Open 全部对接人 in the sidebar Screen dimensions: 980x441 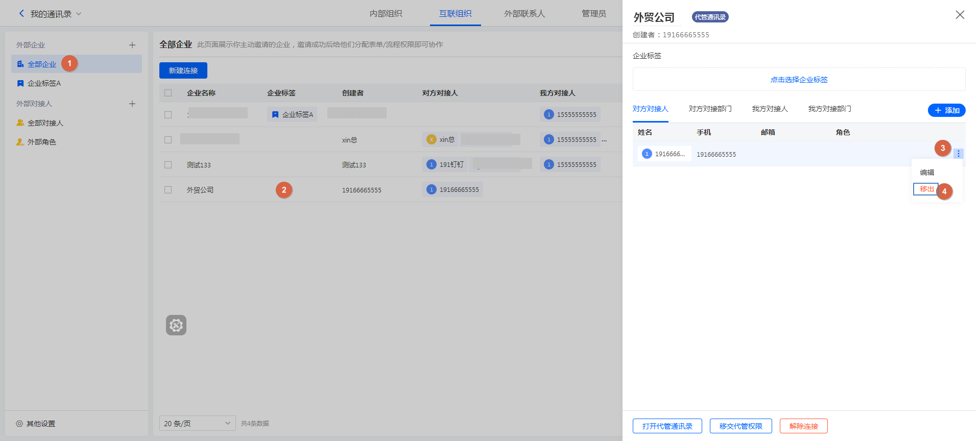[x=45, y=123]
